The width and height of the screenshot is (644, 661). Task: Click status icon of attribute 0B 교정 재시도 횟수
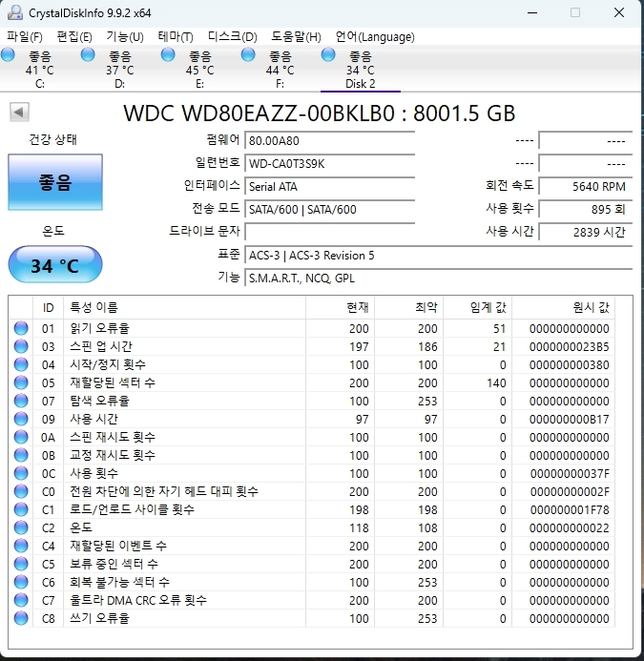pos(21,455)
